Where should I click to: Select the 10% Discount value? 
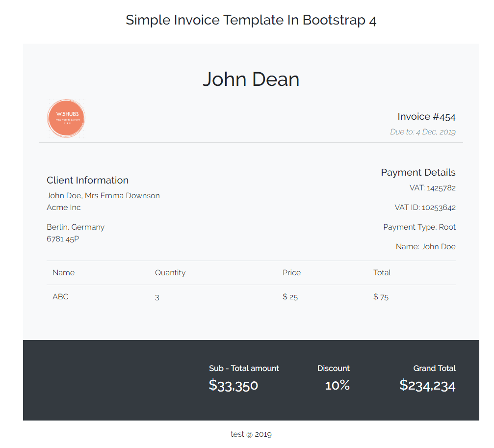click(x=337, y=385)
